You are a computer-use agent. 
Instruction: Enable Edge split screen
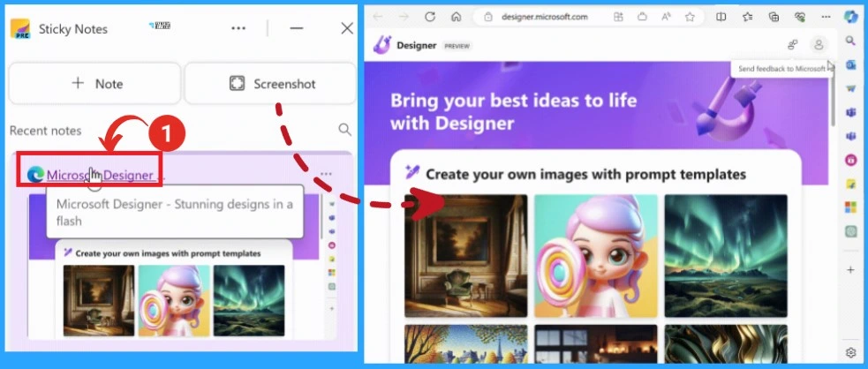coord(721,17)
